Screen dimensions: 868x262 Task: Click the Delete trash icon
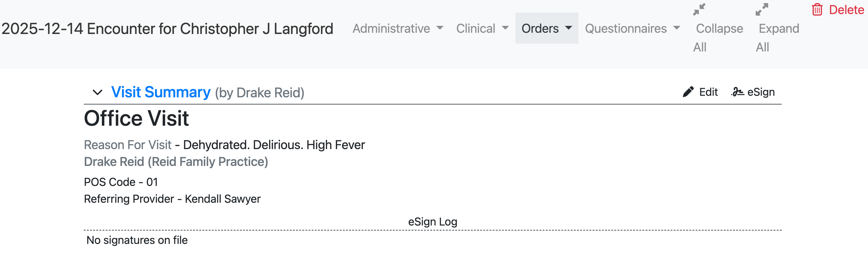coord(817,9)
